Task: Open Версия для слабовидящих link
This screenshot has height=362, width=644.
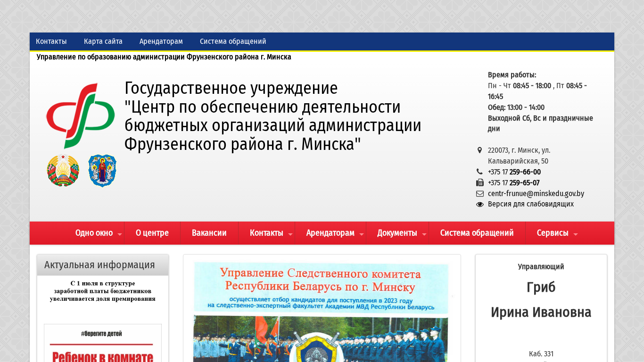Action: (x=531, y=204)
